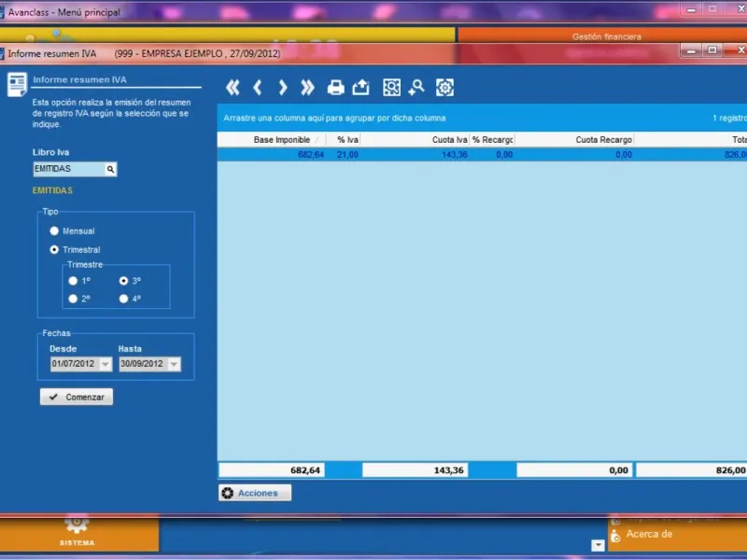This screenshot has height=560, width=747.
Task: Click the Informe resumen IVA document icon
Action: click(x=17, y=85)
